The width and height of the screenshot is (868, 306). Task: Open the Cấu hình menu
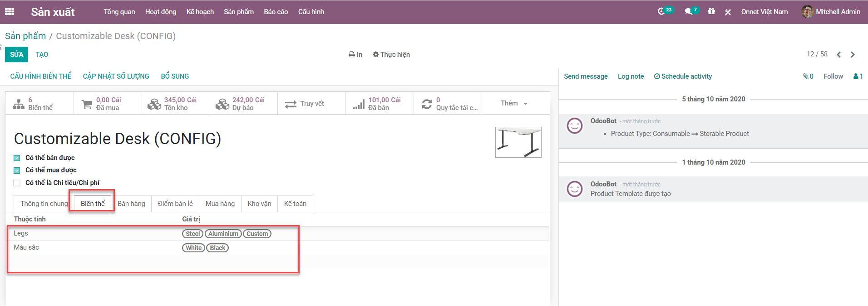[x=311, y=12]
